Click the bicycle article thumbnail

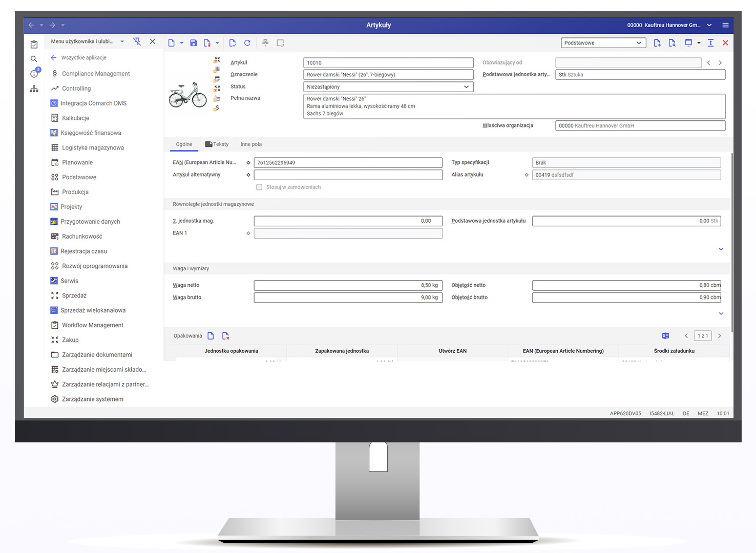pos(188,94)
